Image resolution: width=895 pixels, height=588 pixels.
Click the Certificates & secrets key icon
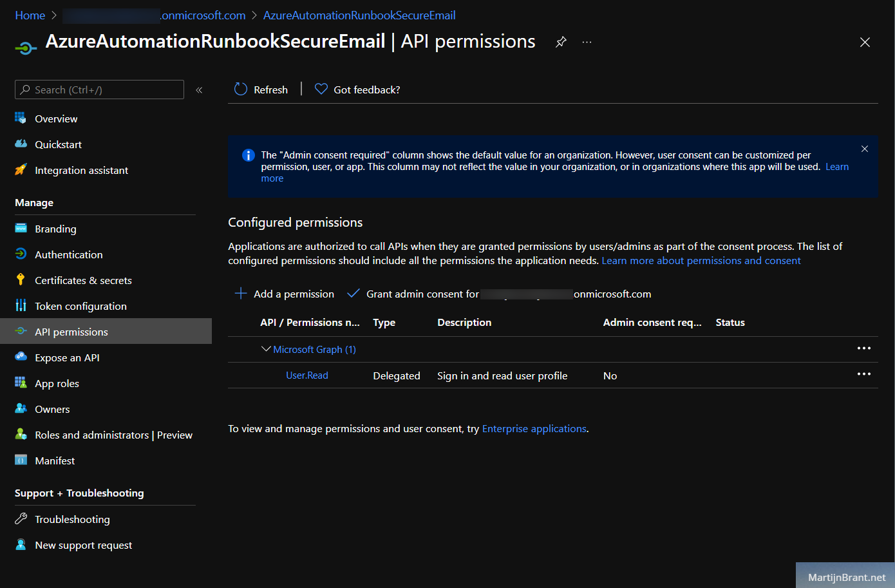tap(21, 280)
